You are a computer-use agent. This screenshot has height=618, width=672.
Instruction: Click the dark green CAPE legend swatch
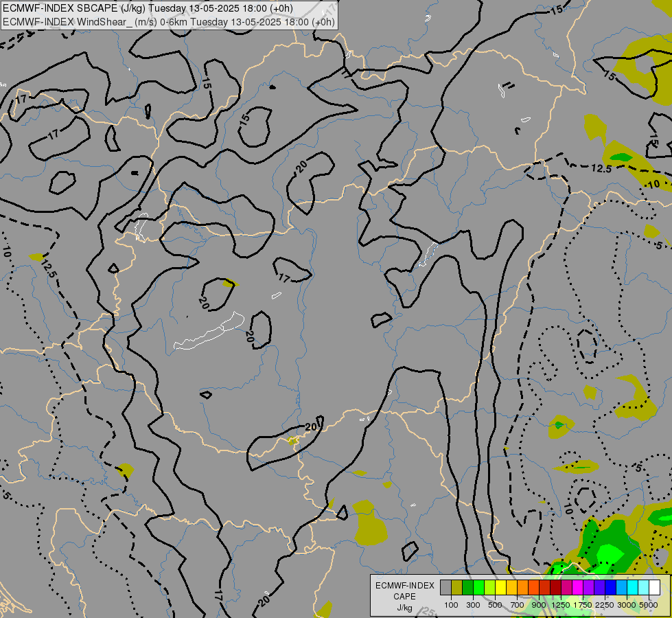468,588
